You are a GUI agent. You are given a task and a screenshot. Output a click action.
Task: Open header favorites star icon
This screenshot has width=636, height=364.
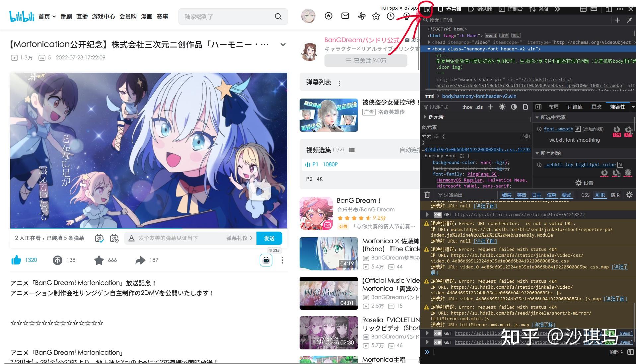pos(376,16)
